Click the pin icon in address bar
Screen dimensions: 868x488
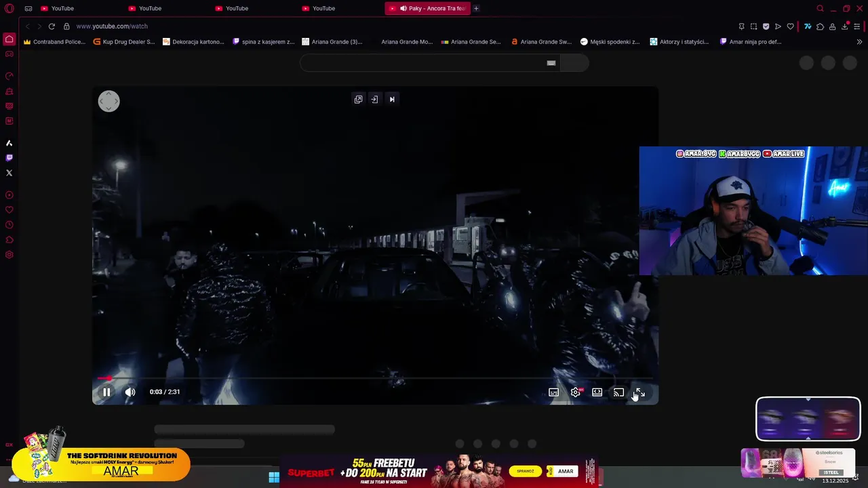[741, 26]
